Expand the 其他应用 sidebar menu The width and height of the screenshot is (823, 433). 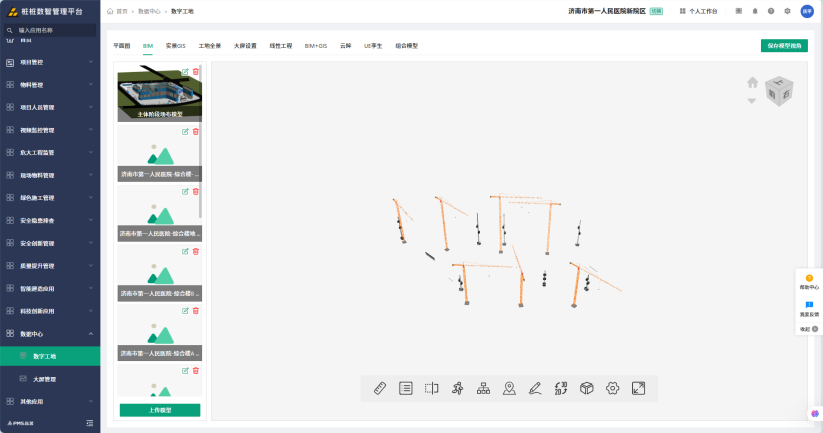[50, 402]
